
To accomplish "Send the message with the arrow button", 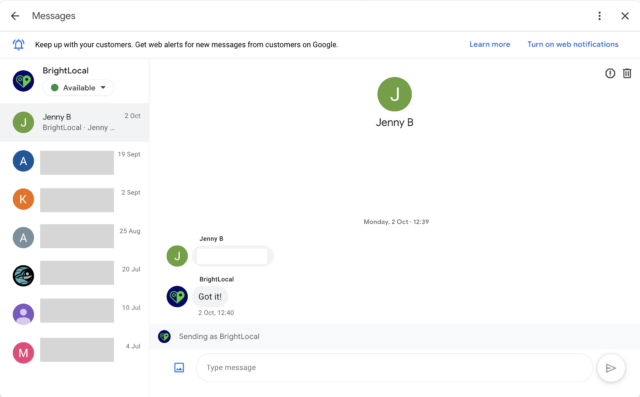I will click(611, 368).
